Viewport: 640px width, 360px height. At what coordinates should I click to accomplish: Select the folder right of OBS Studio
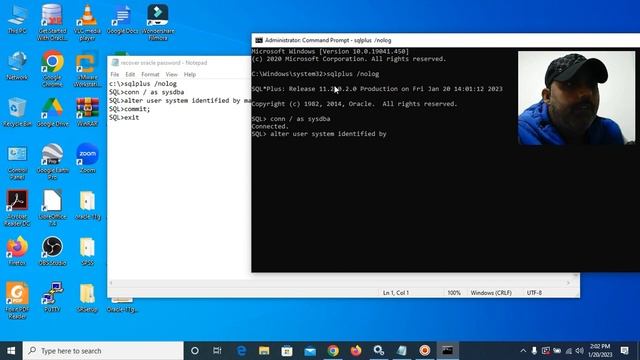[87, 251]
